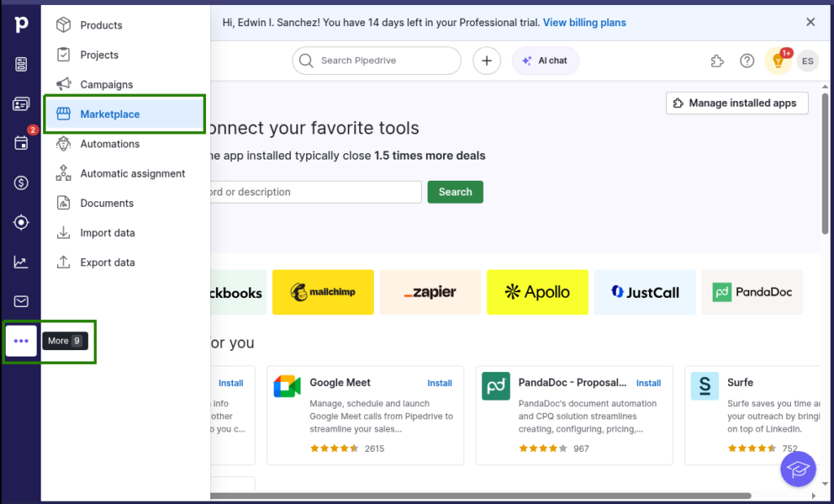The width and height of the screenshot is (834, 504).
Task: Select Import data in the More menu
Action: 125,233
